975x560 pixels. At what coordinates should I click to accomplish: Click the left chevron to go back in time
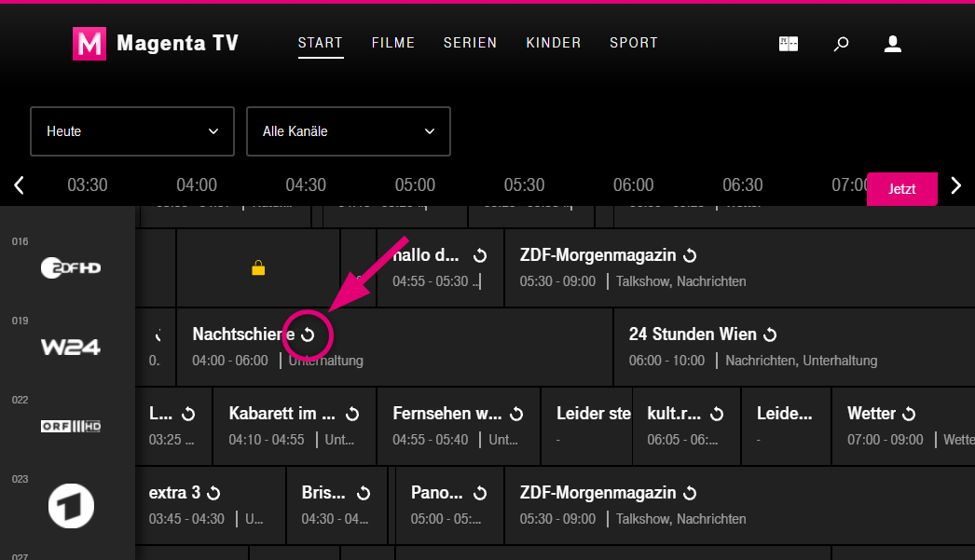click(x=19, y=184)
